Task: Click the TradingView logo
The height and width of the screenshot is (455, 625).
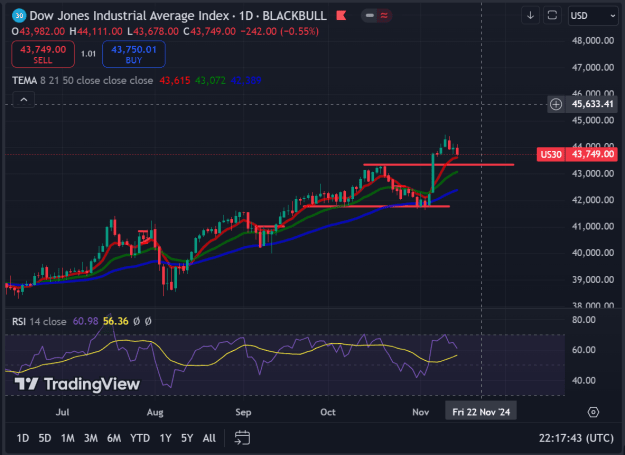Action: tap(77, 384)
